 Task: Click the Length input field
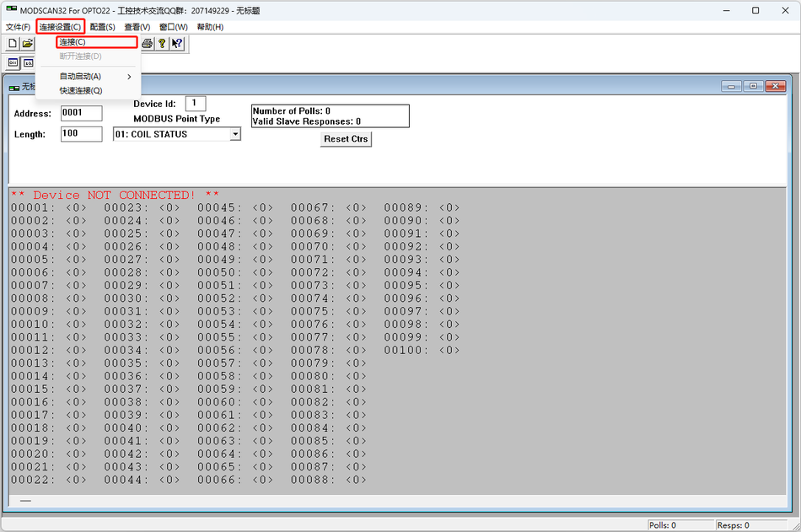pyautogui.click(x=81, y=134)
